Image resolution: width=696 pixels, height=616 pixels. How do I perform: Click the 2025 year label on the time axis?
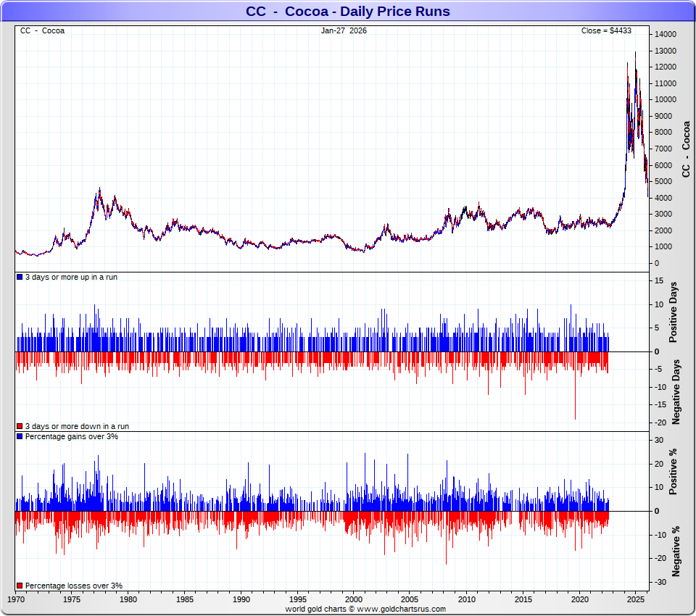click(x=636, y=599)
